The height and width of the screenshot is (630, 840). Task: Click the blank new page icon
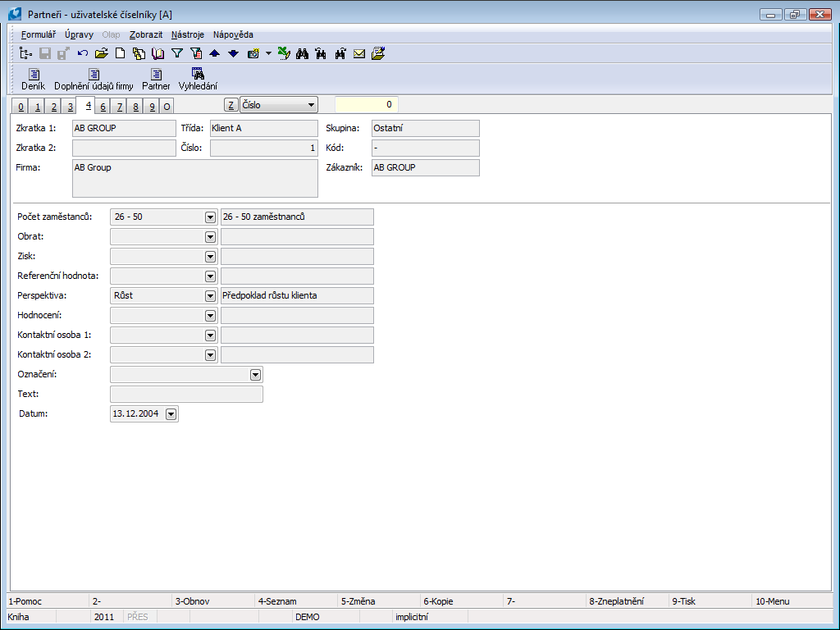click(120, 54)
